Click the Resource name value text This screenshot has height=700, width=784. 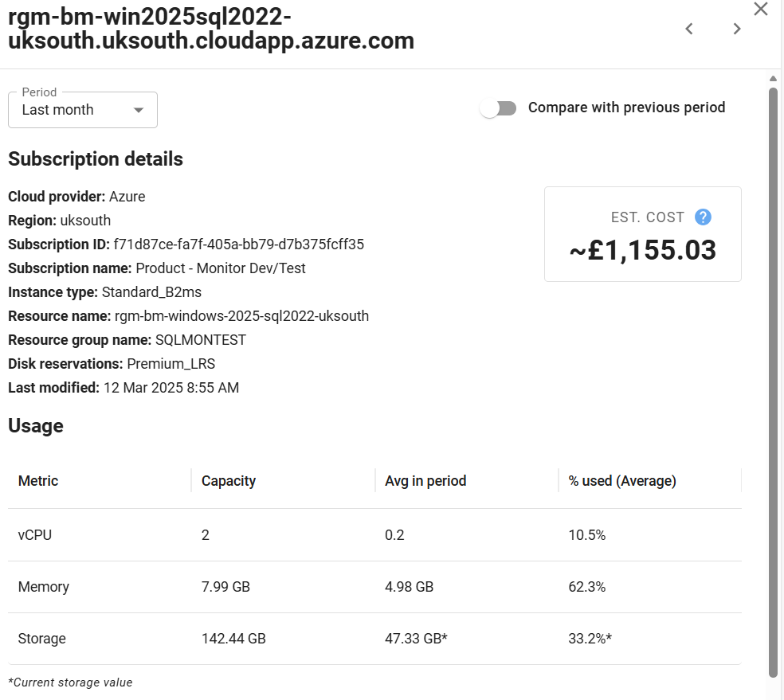(241, 316)
